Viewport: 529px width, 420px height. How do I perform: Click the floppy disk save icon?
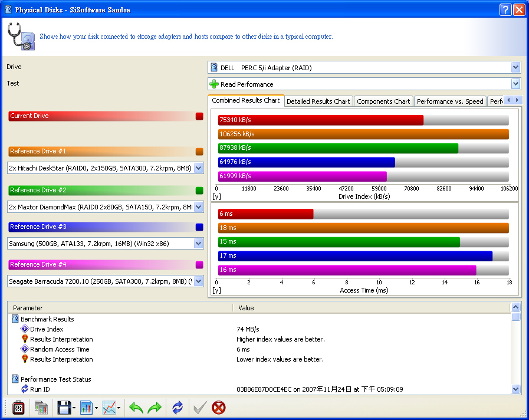(x=64, y=408)
